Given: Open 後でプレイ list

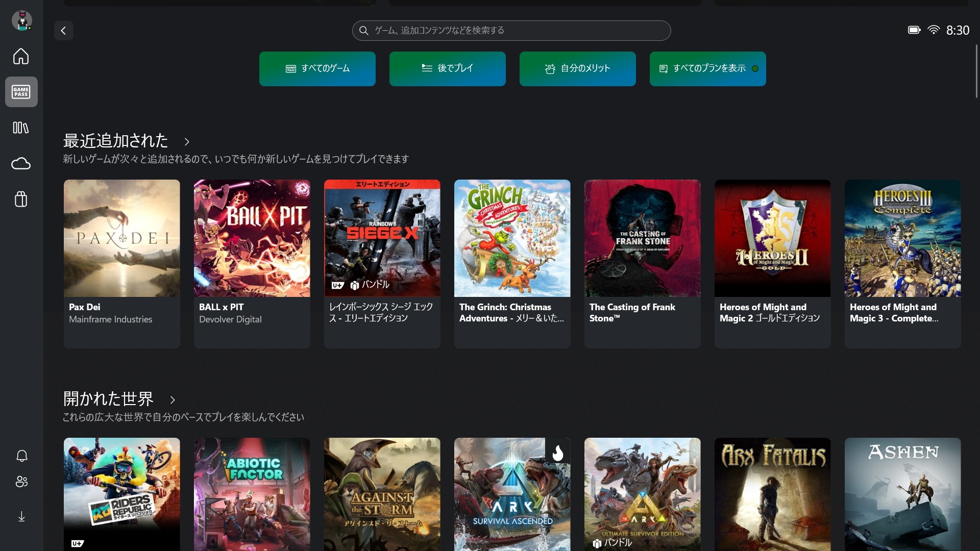Looking at the screenshot, I should click(447, 68).
